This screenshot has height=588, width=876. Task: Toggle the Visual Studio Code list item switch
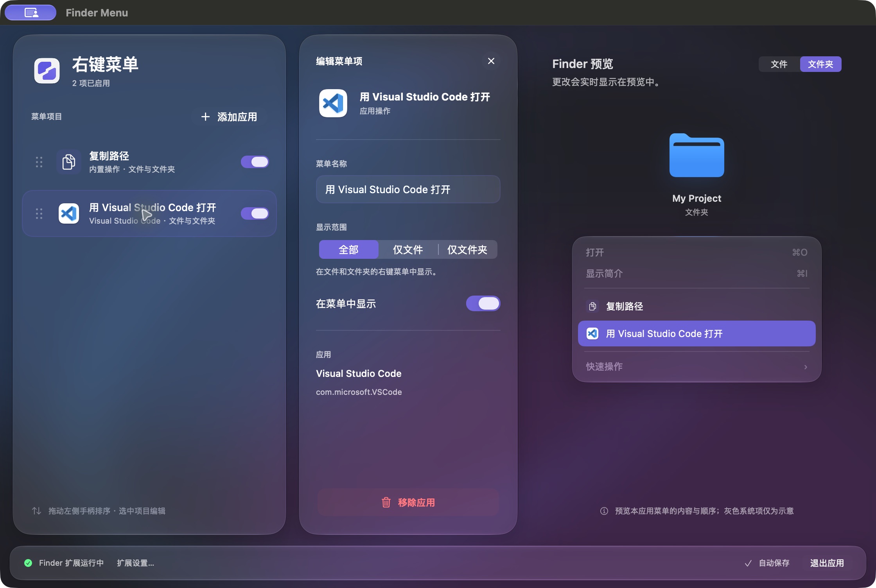pos(255,213)
